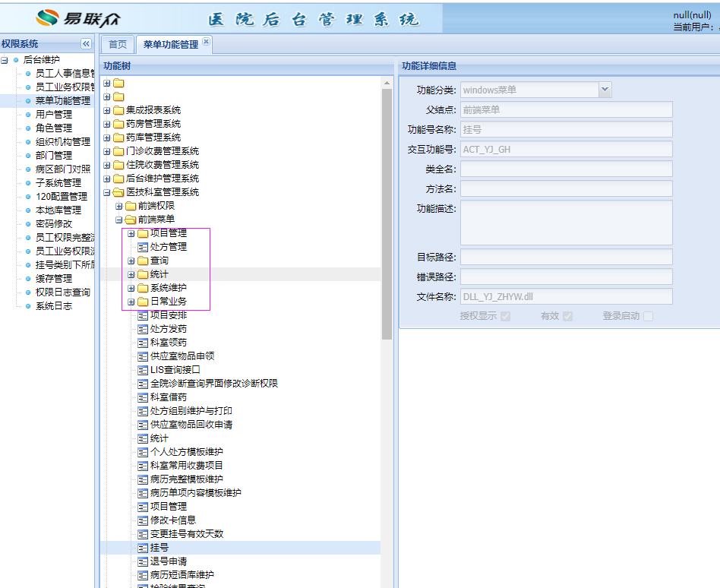The height and width of the screenshot is (588, 720).
Task: Click the 功能描述 text area
Action: click(x=566, y=223)
